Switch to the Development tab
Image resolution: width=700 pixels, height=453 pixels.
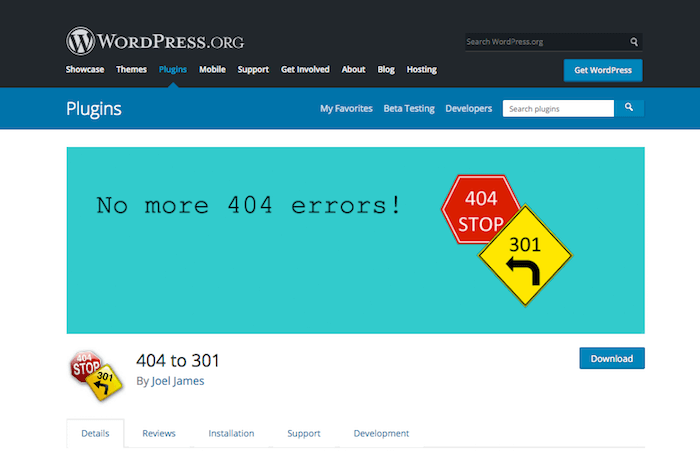381,433
